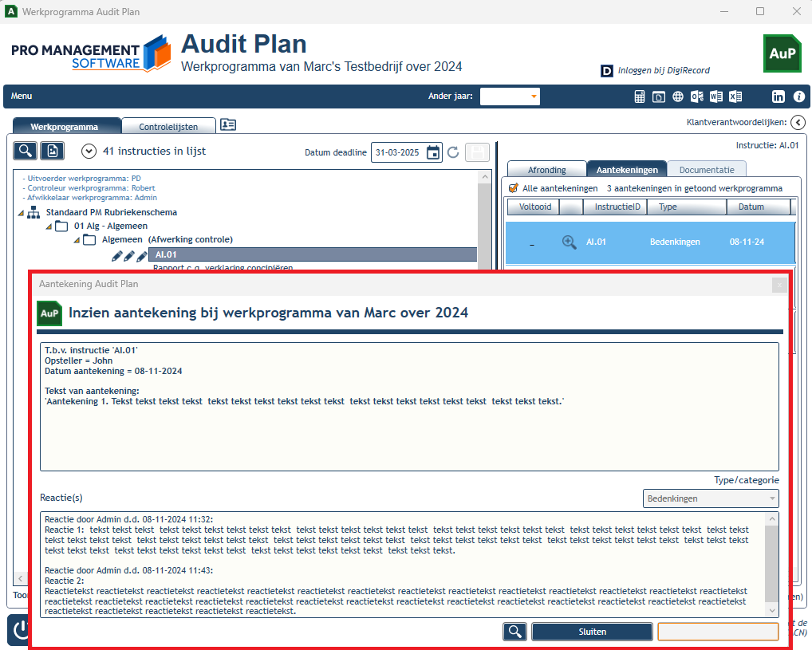Zoom into the AI.01 Bedenkingen note
The width and height of the screenshot is (812, 650).
pyautogui.click(x=570, y=242)
